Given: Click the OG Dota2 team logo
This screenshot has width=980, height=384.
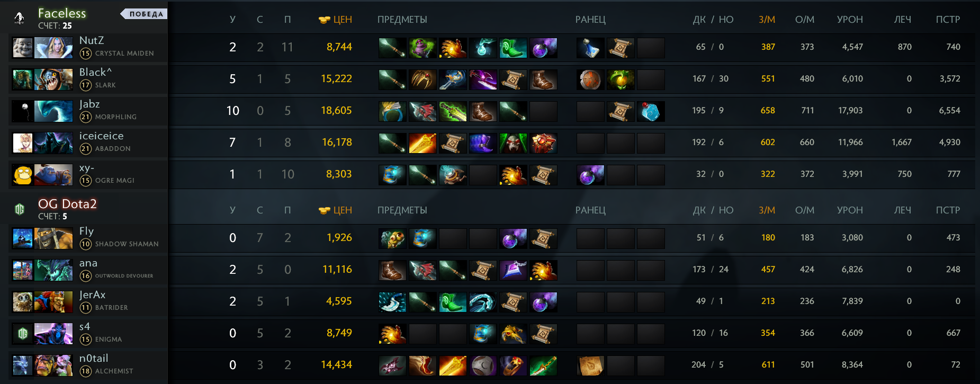Looking at the screenshot, I should click(x=20, y=209).
